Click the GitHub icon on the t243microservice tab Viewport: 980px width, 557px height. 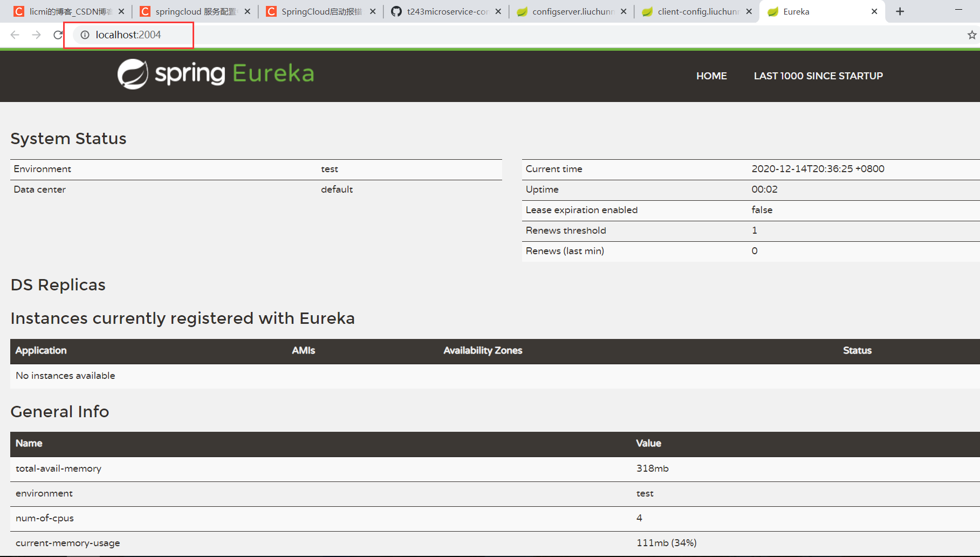(396, 11)
